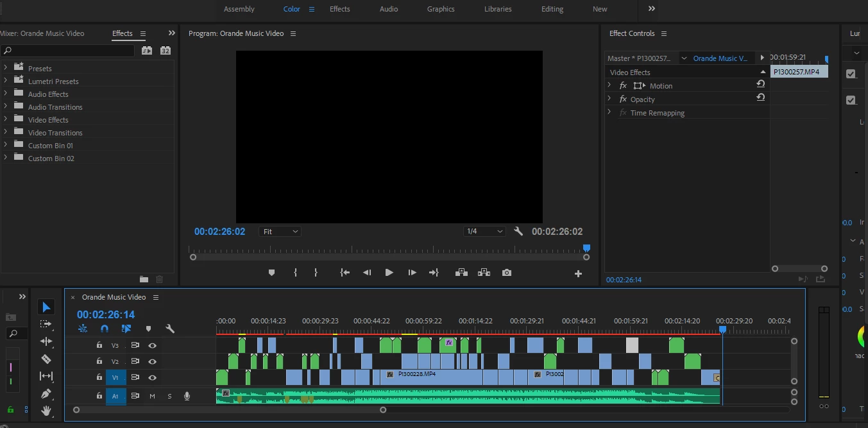Mark Out point in Program monitor
This screenshot has height=428, width=868.
coord(316,273)
